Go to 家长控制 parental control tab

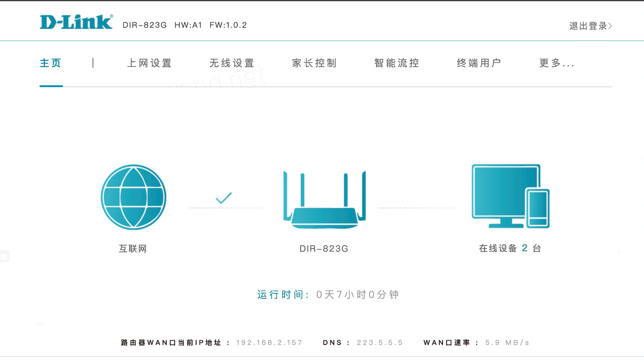[314, 63]
